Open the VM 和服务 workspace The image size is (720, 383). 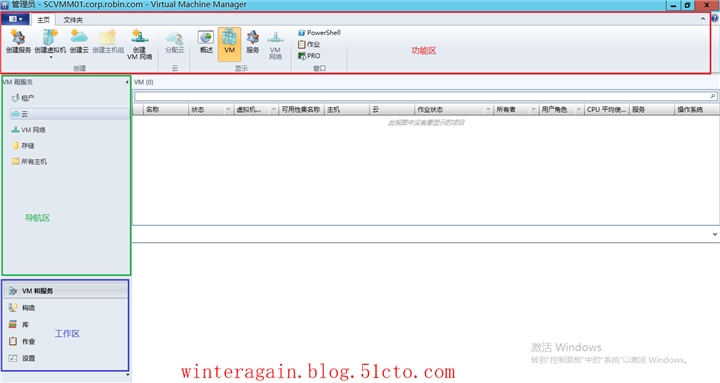click(66, 291)
